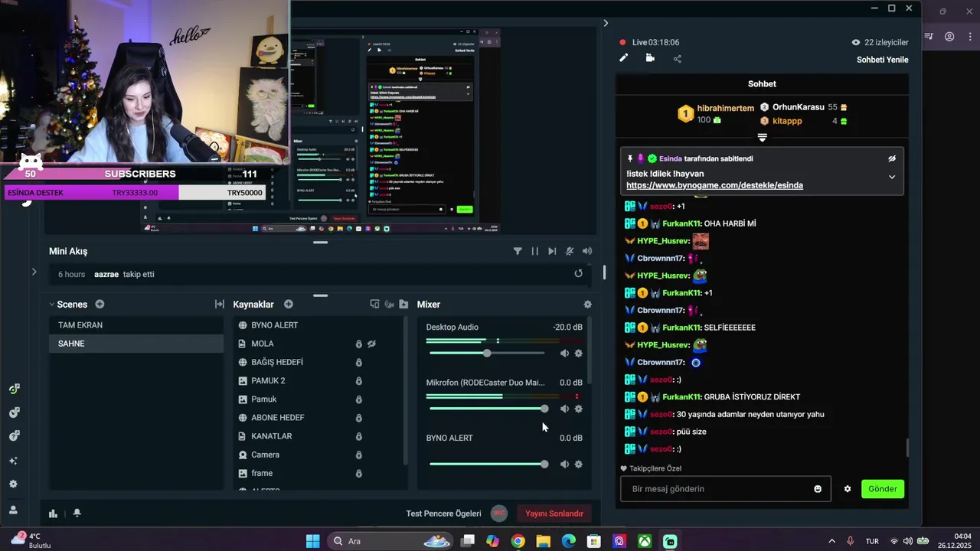Add a source folder in Kaynaklar
This screenshot has height=551, width=980.
[403, 304]
